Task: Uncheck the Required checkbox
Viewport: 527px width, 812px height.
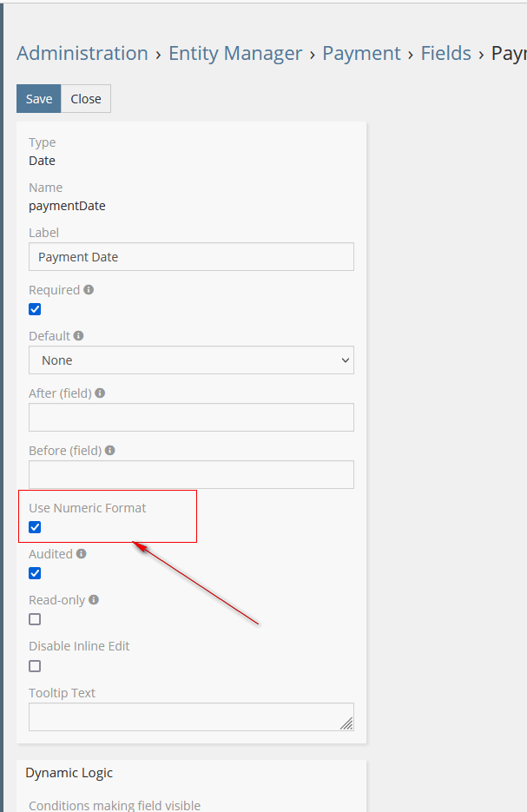Action: [35, 309]
